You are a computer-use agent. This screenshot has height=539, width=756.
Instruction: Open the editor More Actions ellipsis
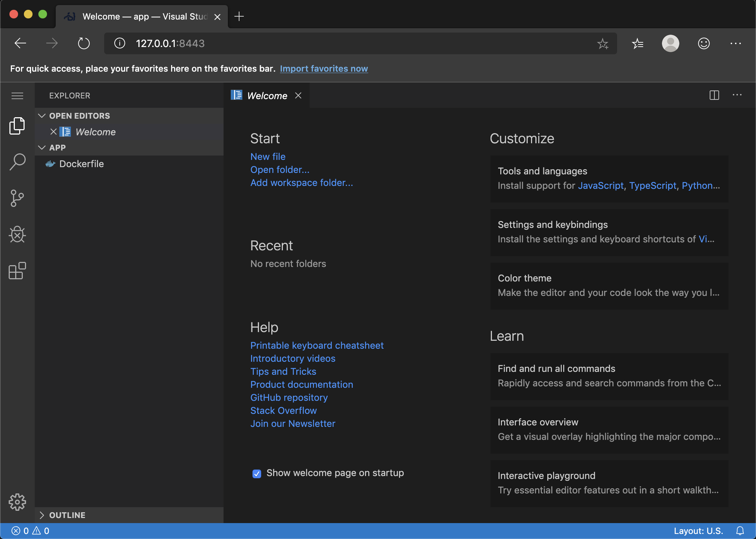tap(737, 95)
